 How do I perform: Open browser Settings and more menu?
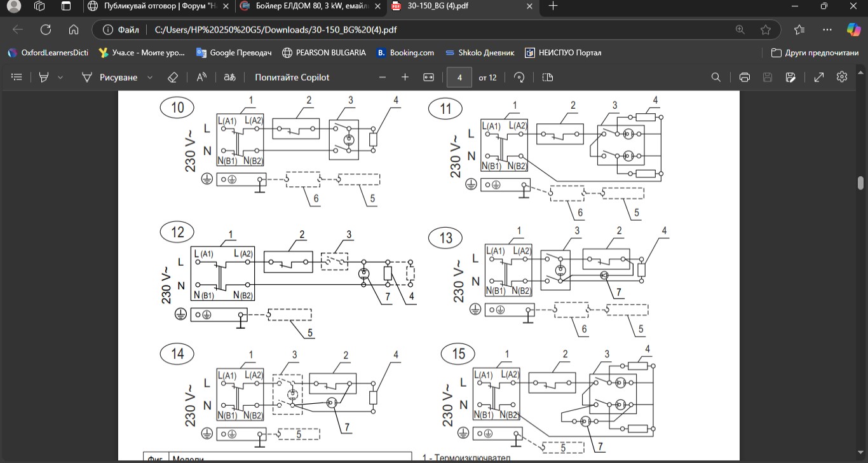click(827, 29)
